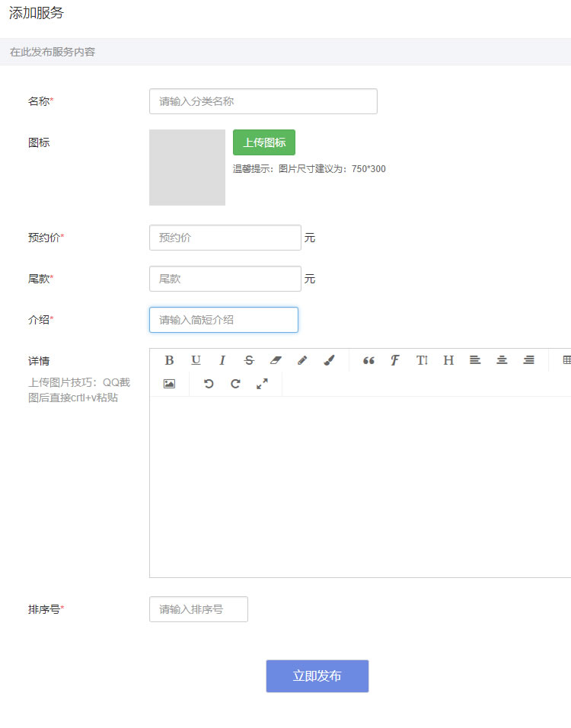The image size is (571, 728).
Task: Center-align text in the editor
Action: pyautogui.click(x=502, y=360)
